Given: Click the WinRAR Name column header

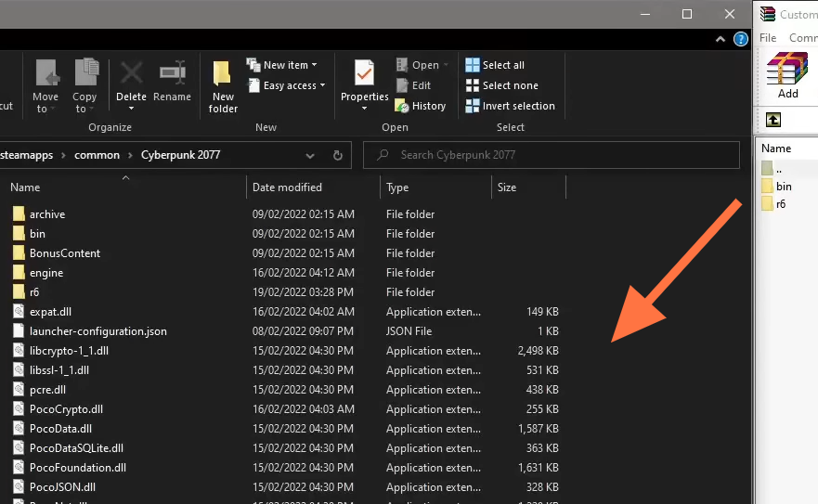Looking at the screenshot, I should click(x=775, y=149).
